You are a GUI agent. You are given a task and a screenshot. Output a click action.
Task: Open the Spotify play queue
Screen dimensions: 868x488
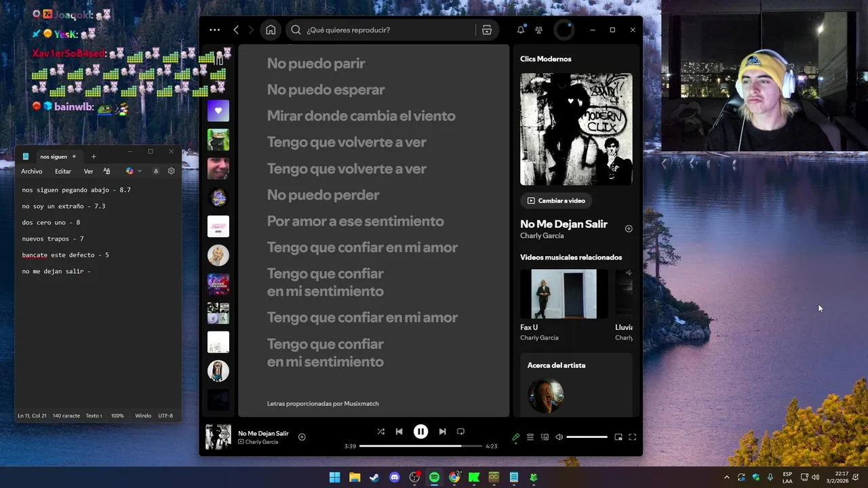530,437
